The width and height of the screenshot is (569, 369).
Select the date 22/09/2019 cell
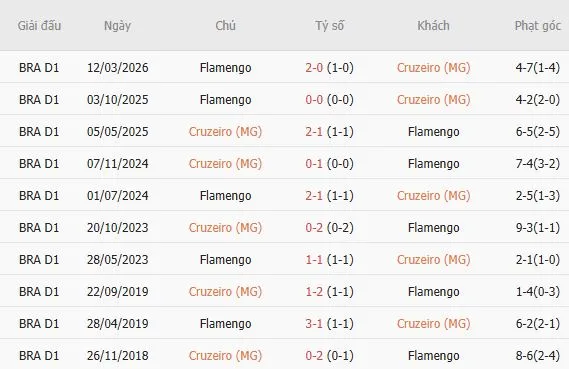click(x=118, y=291)
